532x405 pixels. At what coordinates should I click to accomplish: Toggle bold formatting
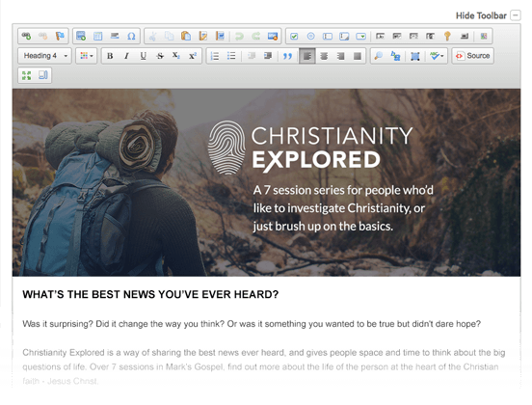click(110, 56)
